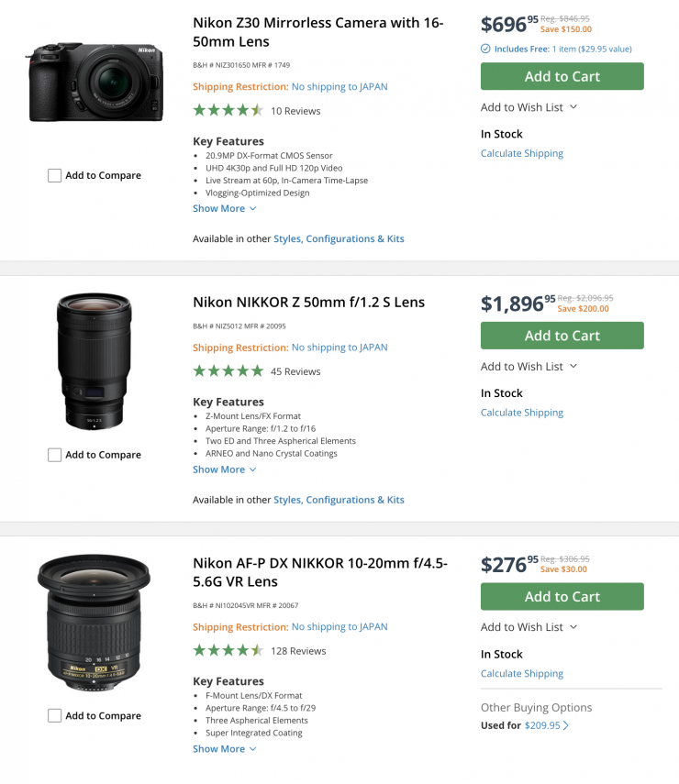This screenshot has height=784, width=679.
Task: Click the arrow next to Used for $209.95
Action: point(565,725)
